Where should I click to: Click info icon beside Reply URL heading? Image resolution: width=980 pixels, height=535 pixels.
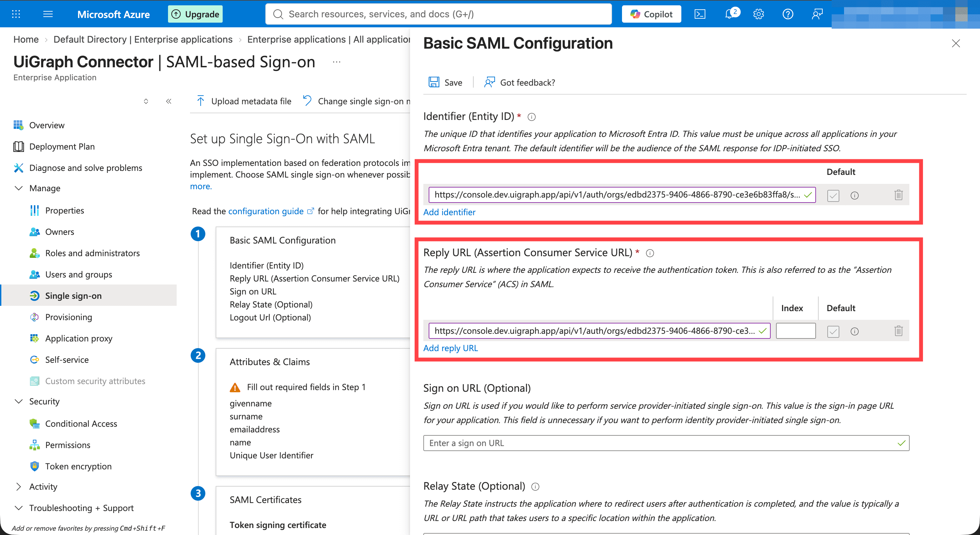click(650, 253)
